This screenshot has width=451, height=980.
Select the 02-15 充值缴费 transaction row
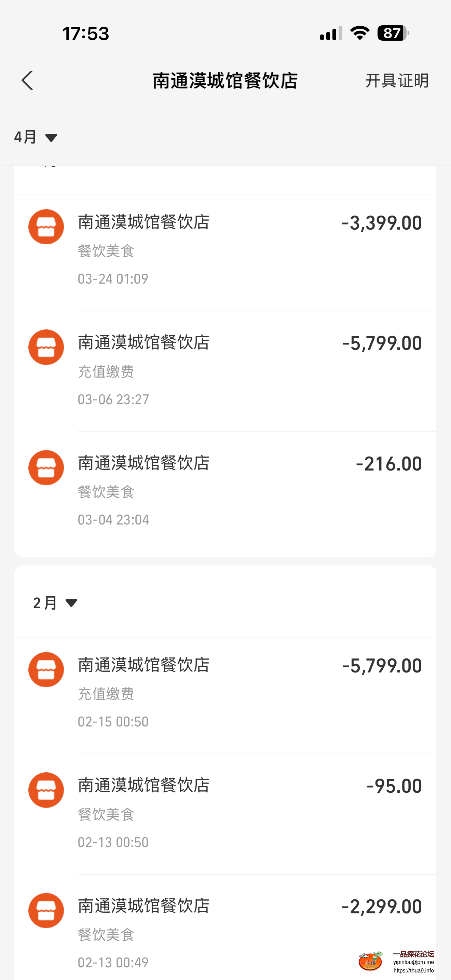coord(225,696)
